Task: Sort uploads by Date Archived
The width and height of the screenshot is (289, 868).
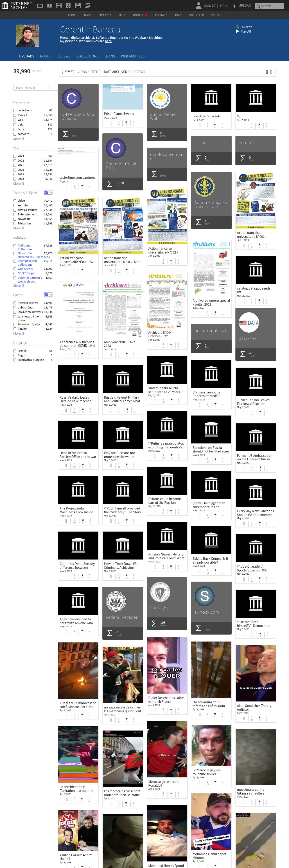Action: point(115,72)
